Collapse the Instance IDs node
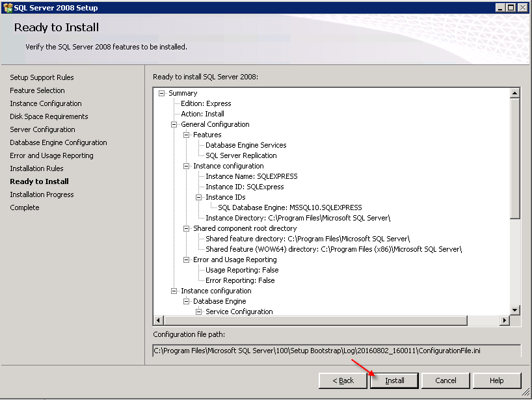532x400 pixels. [x=199, y=198]
